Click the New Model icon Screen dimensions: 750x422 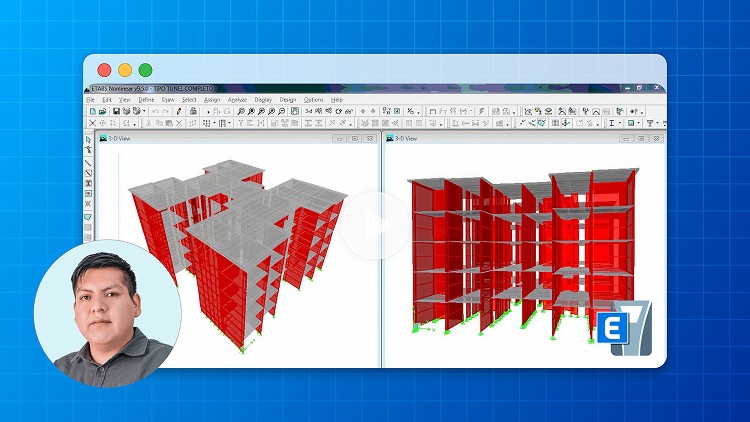92,111
